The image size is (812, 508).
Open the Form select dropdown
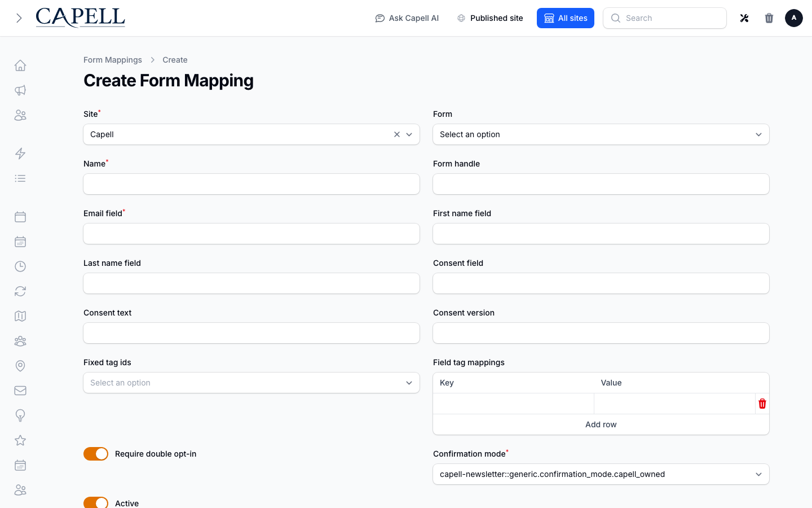tap(601, 134)
